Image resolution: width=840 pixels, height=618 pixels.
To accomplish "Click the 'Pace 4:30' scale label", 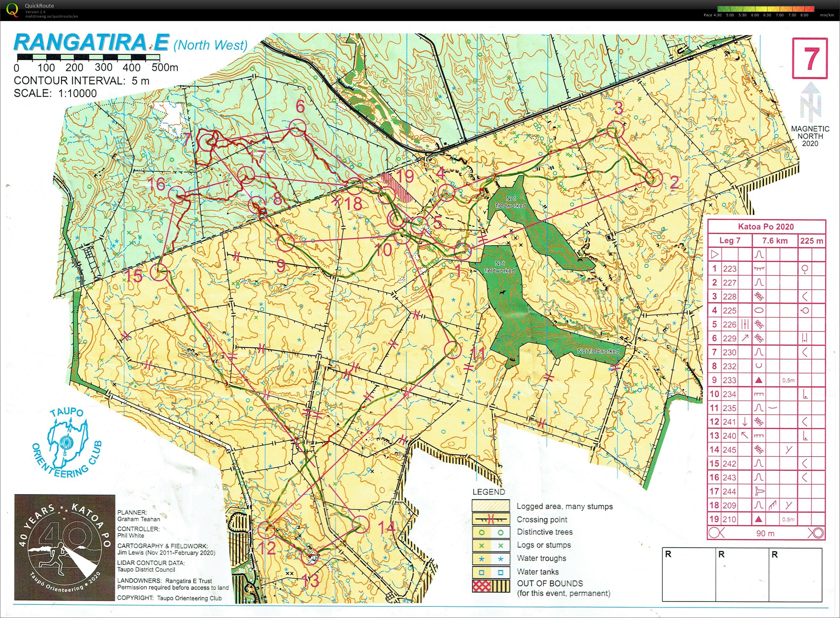I will (x=712, y=15).
